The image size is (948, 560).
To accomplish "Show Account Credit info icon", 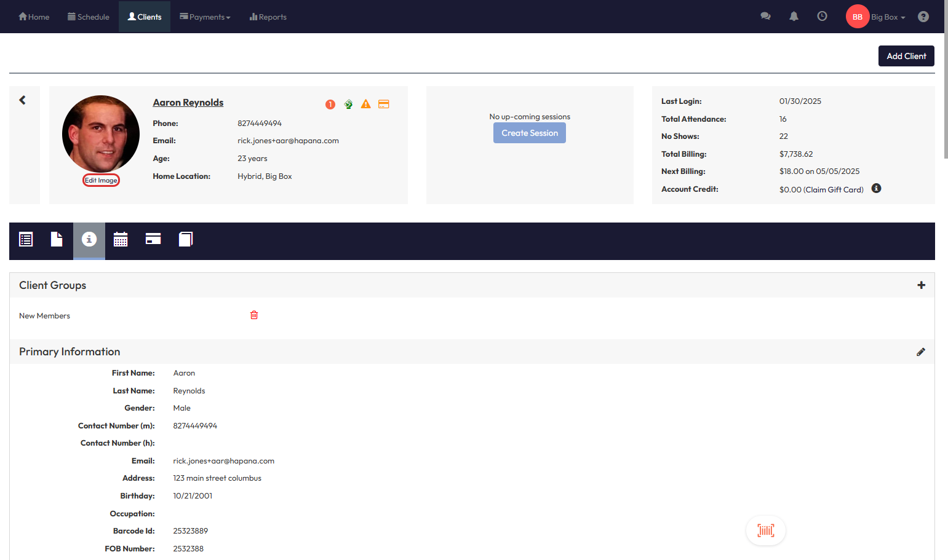I will click(x=876, y=189).
